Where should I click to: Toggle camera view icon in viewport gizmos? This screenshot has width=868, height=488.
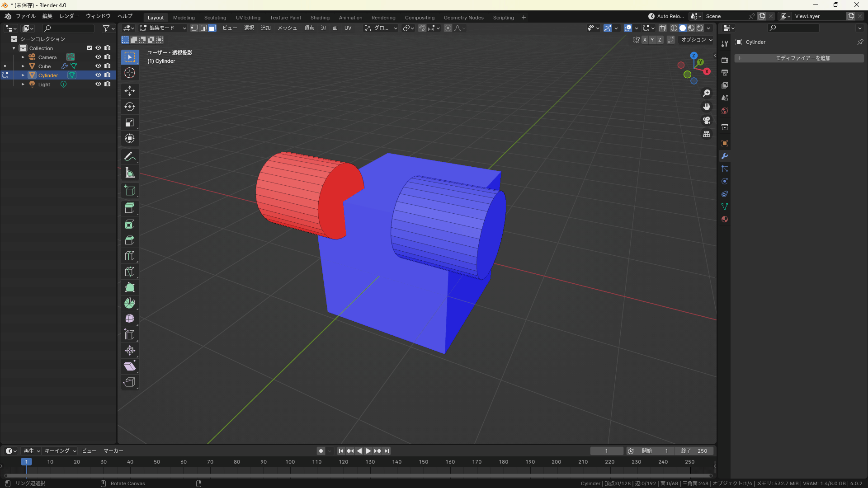point(707,120)
